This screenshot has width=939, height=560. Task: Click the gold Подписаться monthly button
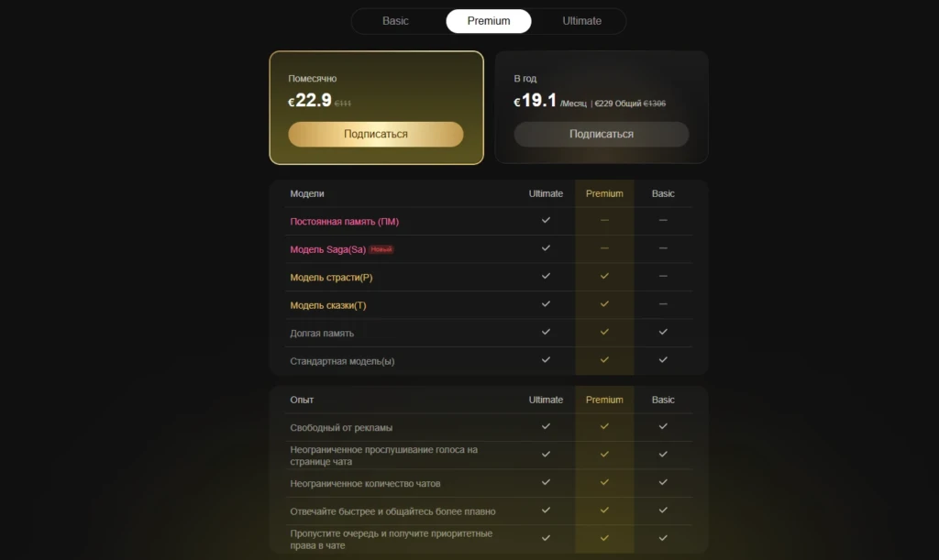coord(376,134)
